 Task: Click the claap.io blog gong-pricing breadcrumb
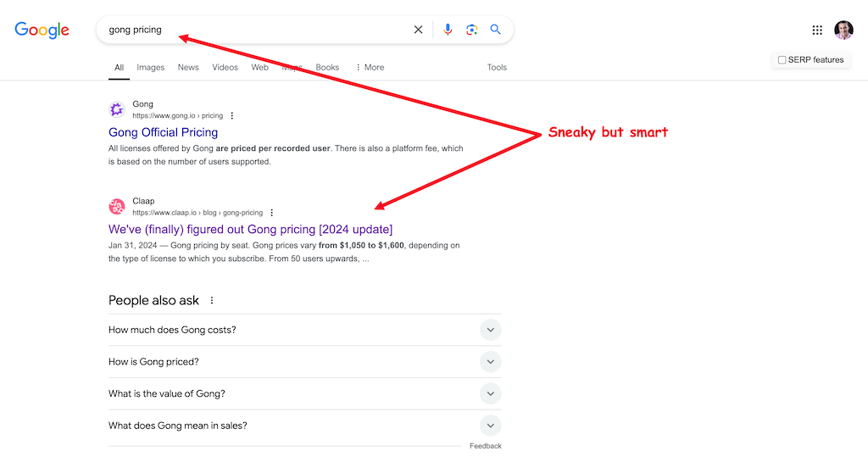pyautogui.click(x=198, y=213)
